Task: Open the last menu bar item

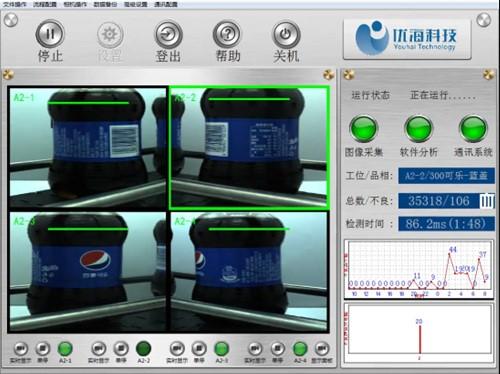Action: [166, 4]
